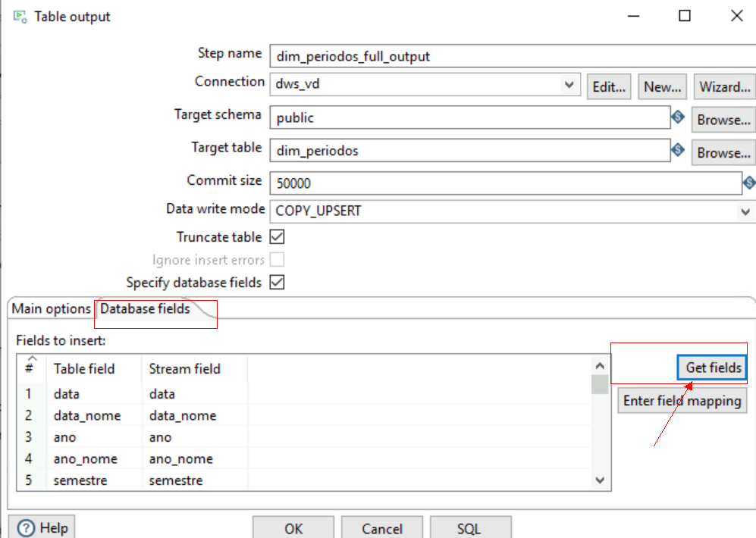Select Stream field cell 'semestre' in row 5
This screenshot has height=538, width=756.
pyautogui.click(x=195, y=480)
